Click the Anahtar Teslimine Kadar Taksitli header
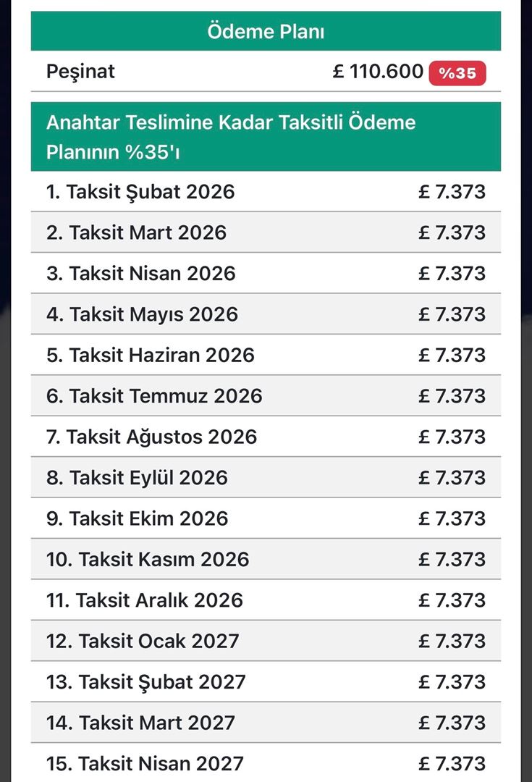 coord(231,137)
